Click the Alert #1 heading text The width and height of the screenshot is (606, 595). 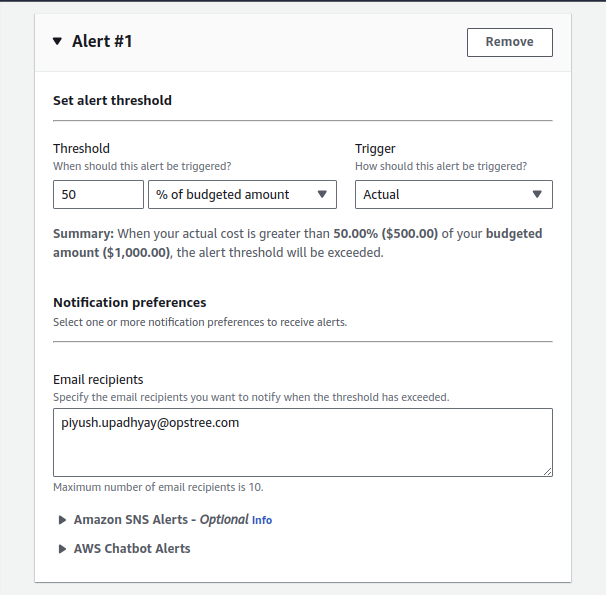(x=102, y=42)
